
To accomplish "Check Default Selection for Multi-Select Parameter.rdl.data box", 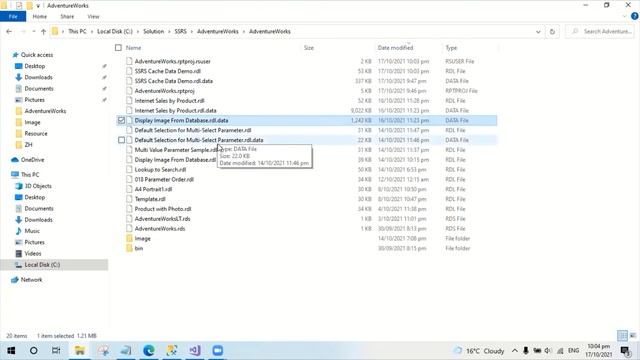I will tap(121, 140).
